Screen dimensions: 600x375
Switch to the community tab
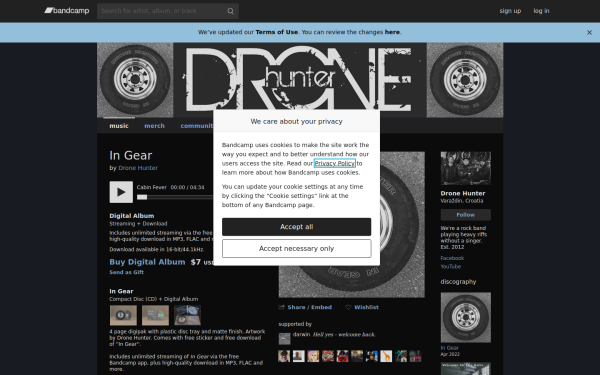click(197, 126)
